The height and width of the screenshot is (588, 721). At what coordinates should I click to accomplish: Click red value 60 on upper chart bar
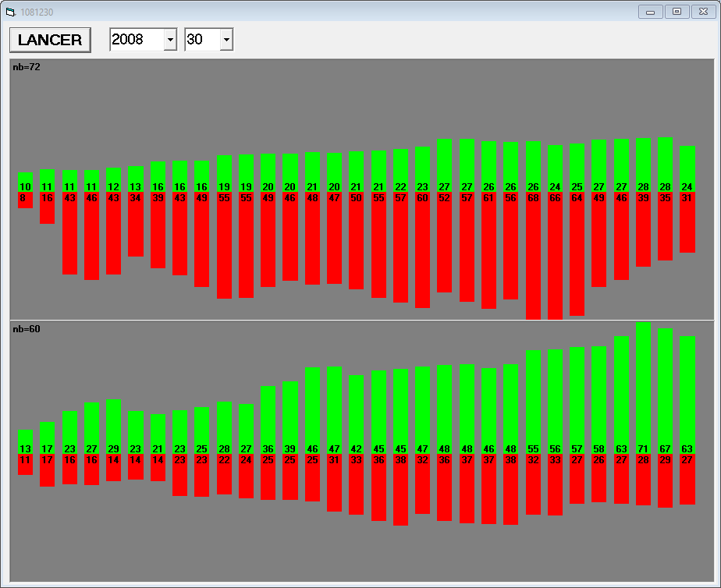click(422, 198)
